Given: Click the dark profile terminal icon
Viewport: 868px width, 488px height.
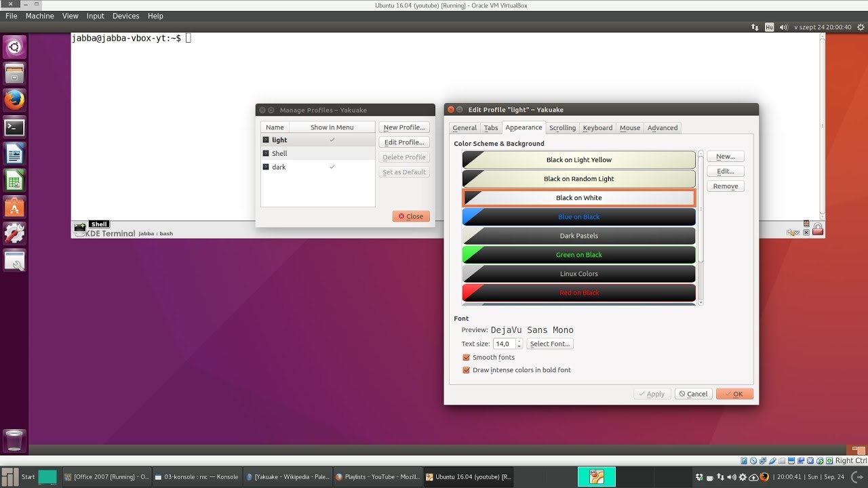Looking at the screenshot, I should [x=266, y=167].
